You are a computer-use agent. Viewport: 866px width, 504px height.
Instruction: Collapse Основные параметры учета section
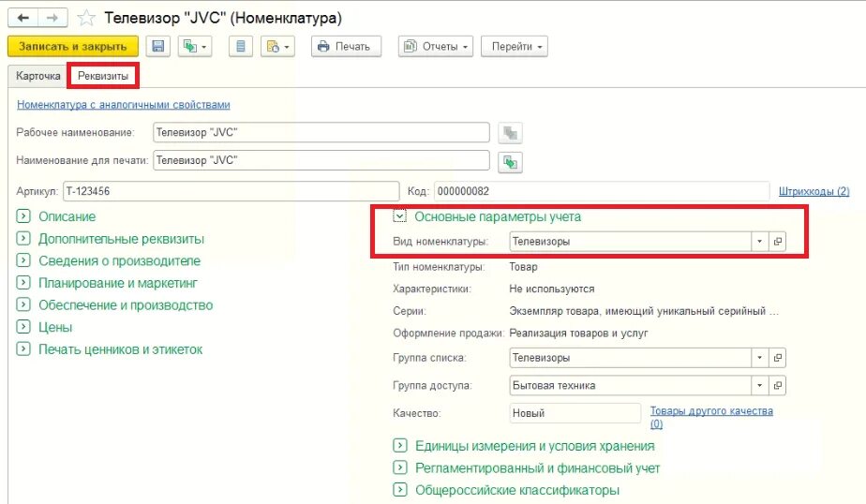click(x=400, y=215)
